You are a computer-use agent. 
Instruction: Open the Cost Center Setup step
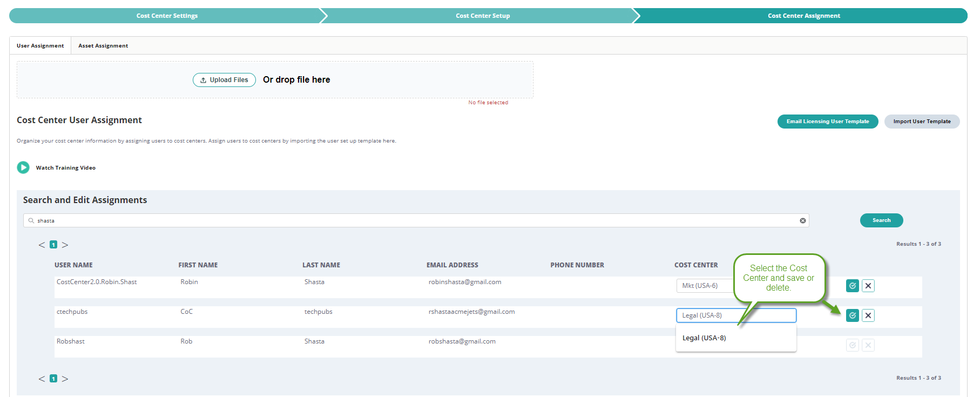pos(483,16)
